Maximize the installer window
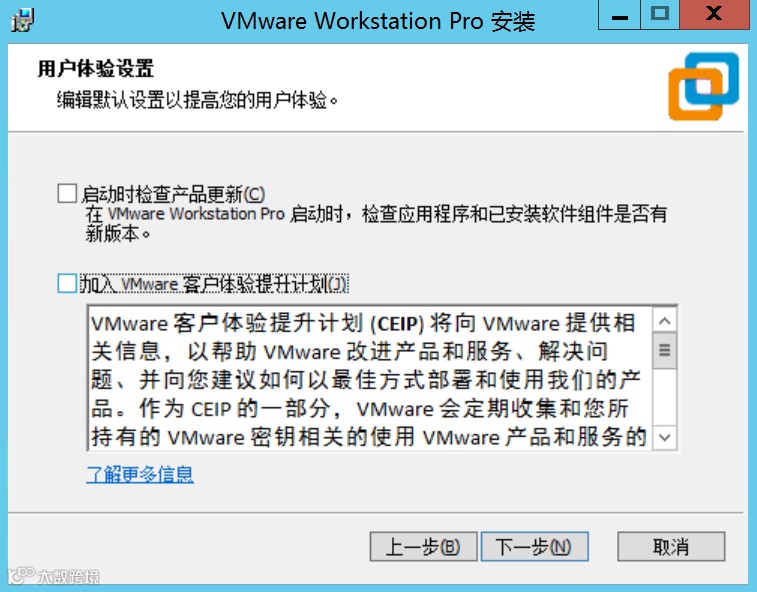Viewport: 757px width, 592px height. [x=660, y=15]
